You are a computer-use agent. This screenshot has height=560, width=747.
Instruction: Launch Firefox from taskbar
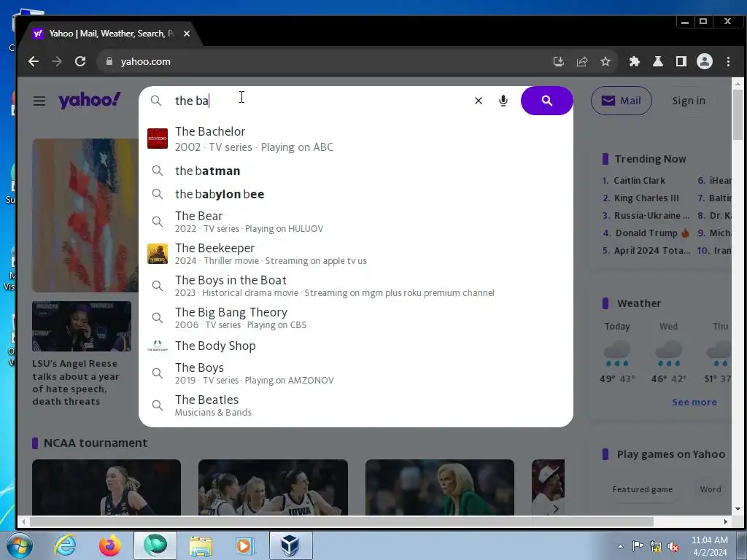point(110,545)
